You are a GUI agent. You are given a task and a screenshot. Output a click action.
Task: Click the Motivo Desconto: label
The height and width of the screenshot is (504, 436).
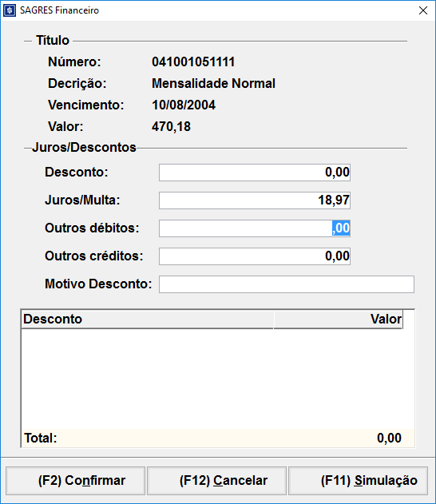98,284
